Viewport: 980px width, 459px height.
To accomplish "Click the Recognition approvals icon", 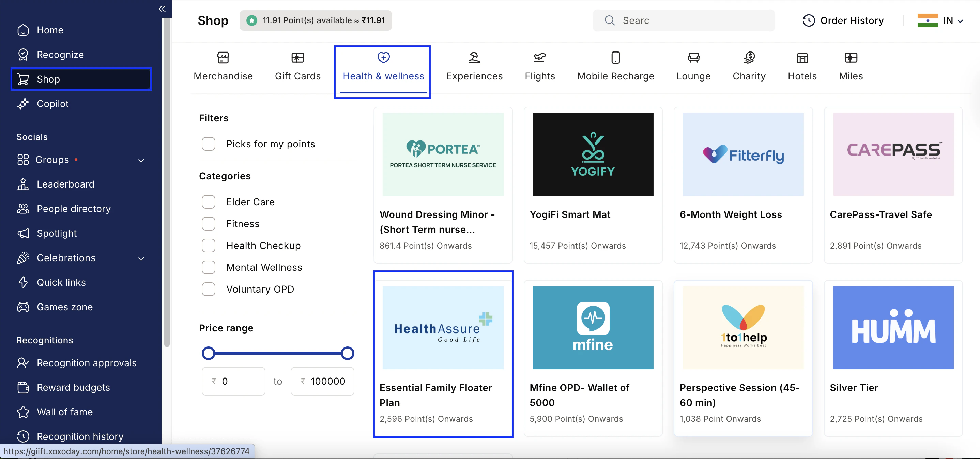I will [23, 363].
